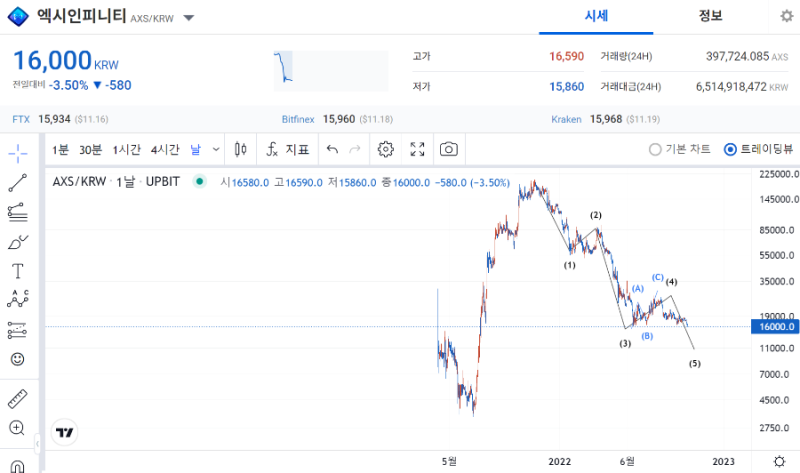This screenshot has height=473, width=800.
Task: Click the TradingView logo badge
Action: (64, 433)
